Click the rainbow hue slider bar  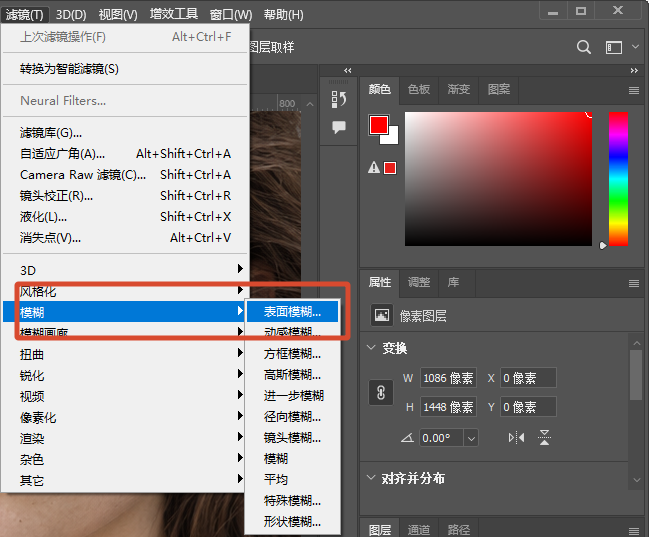(x=618, y=179)
